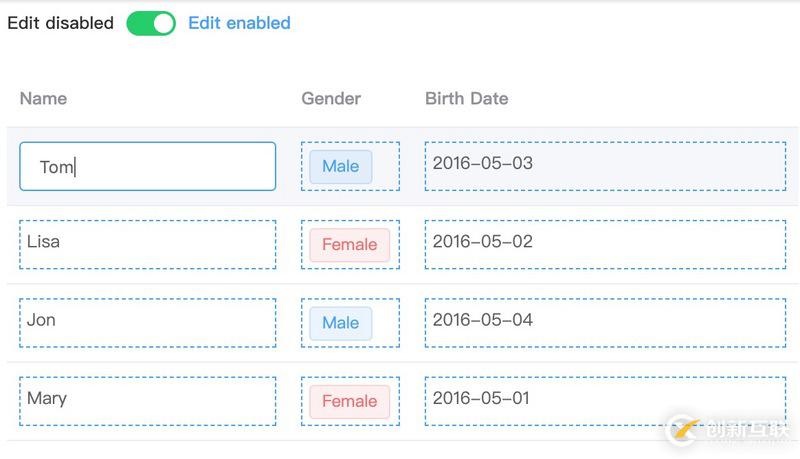This screenshot has height=459, width=800.
Task: Click the "Edit disabled" label
Action: tap(60, 23)
